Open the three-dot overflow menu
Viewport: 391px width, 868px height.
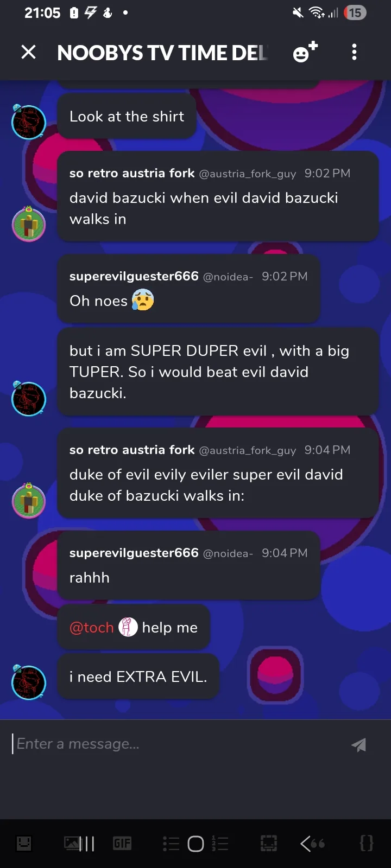click(x=354, y=52)
